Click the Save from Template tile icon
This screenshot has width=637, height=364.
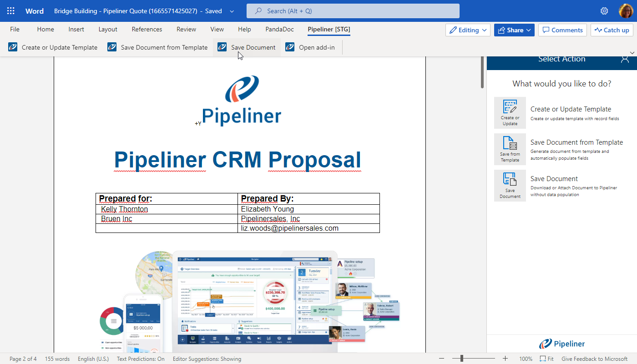510,149
